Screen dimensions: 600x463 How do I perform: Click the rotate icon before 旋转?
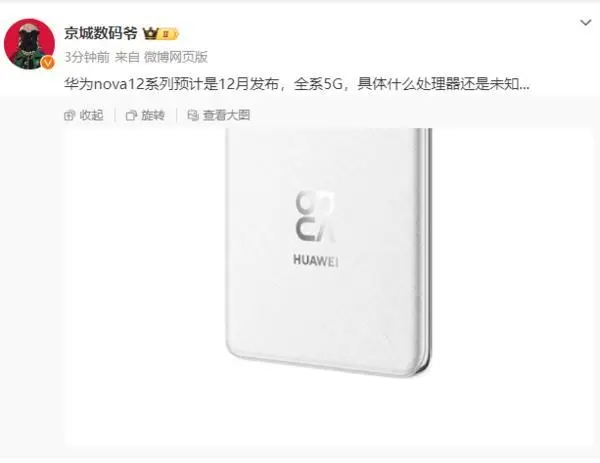(131, 115)
